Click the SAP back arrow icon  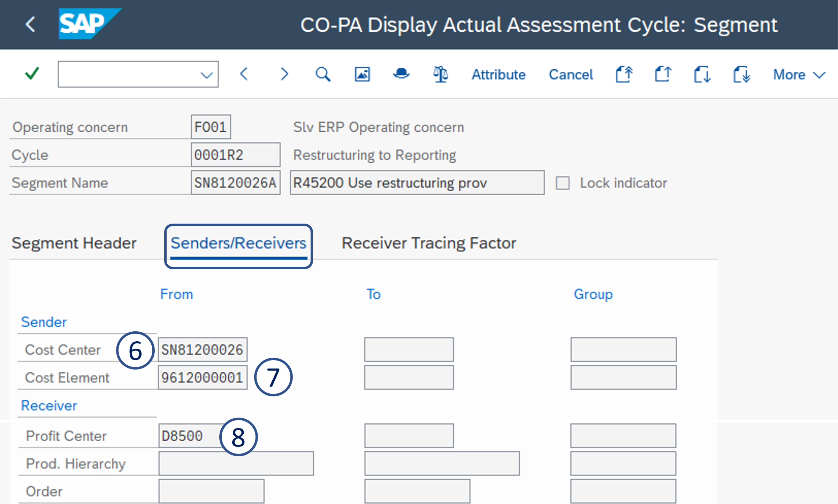coord(31,24)
